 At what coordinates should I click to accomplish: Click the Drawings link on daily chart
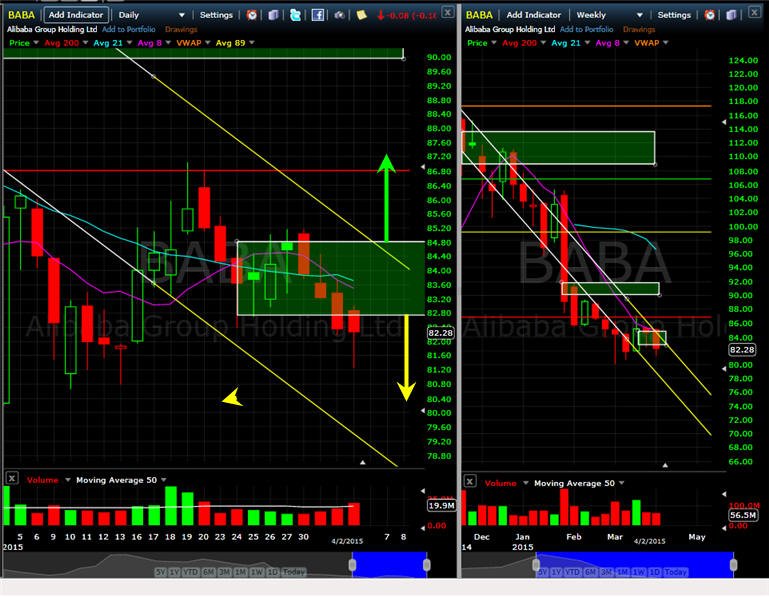181,29
